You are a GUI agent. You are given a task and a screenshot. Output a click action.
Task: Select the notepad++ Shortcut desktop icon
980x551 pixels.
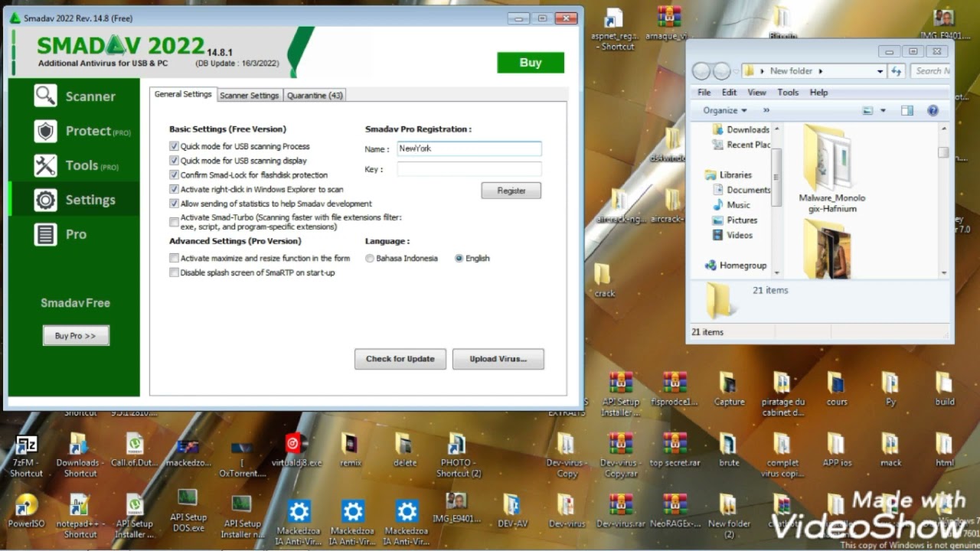pyautogui.click(x=80, y=517)
